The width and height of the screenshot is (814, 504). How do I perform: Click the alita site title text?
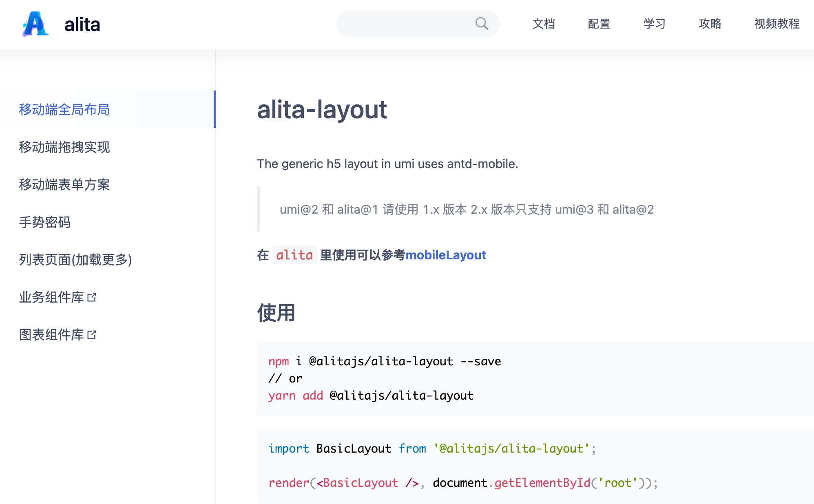pos(82,24)
